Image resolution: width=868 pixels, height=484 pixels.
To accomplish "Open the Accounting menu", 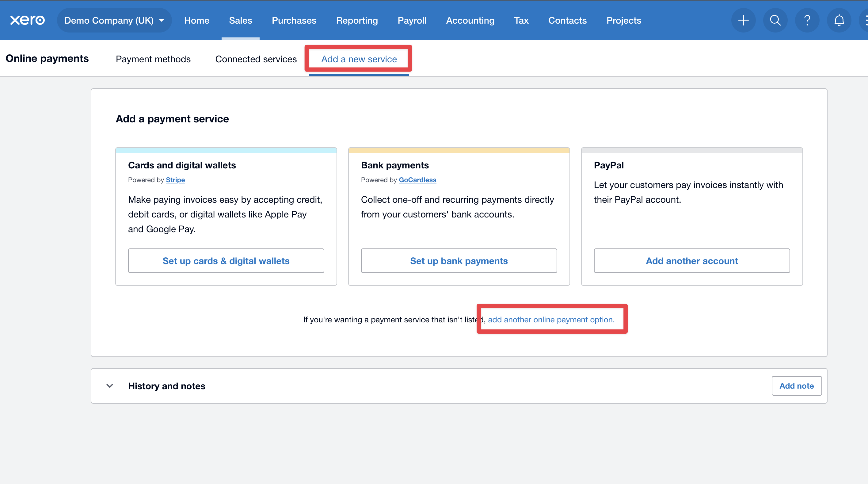I will (470, 20).
